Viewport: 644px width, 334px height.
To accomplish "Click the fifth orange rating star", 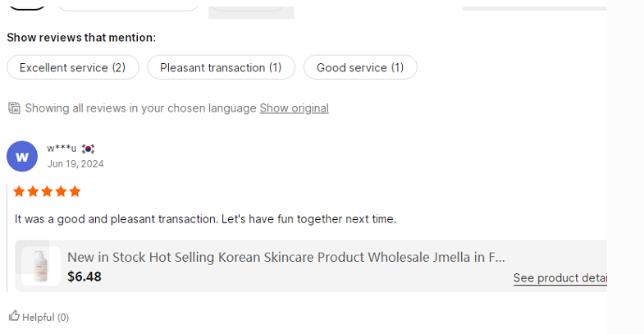I will click(75, 191).
